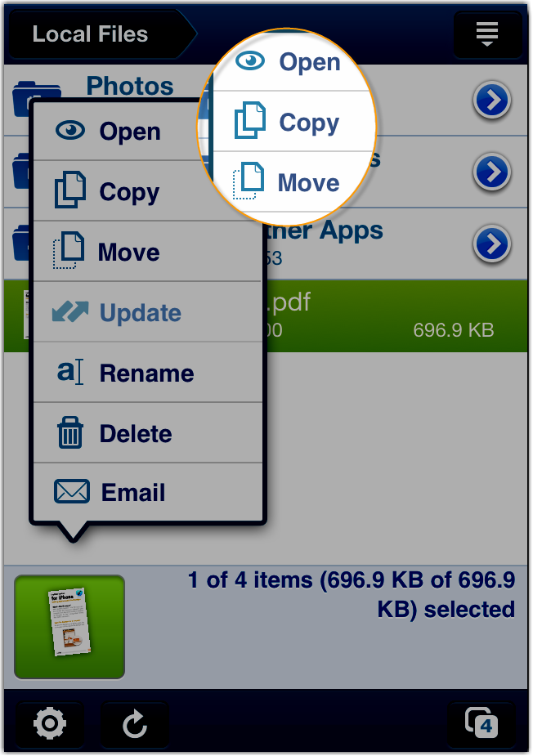Screen dimensions: 533x756
Task: Click the eye icon next to Open
Action: [x=70, y=130]
